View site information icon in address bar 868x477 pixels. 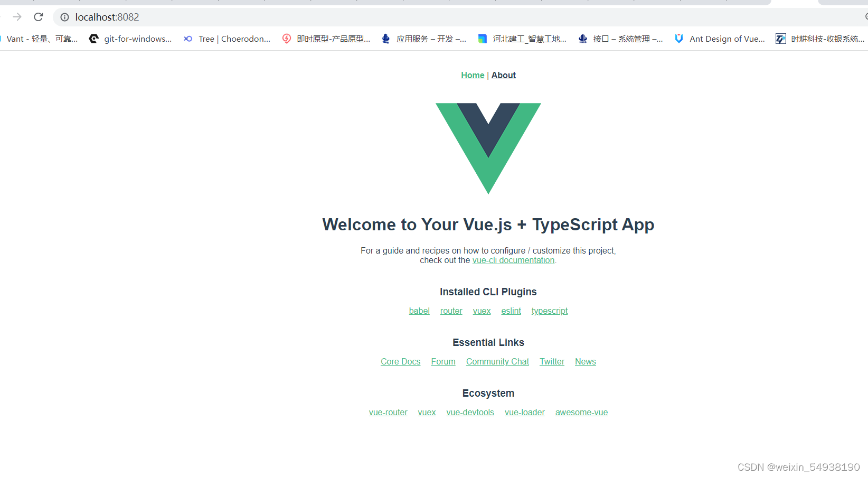(x=64, y=17)
